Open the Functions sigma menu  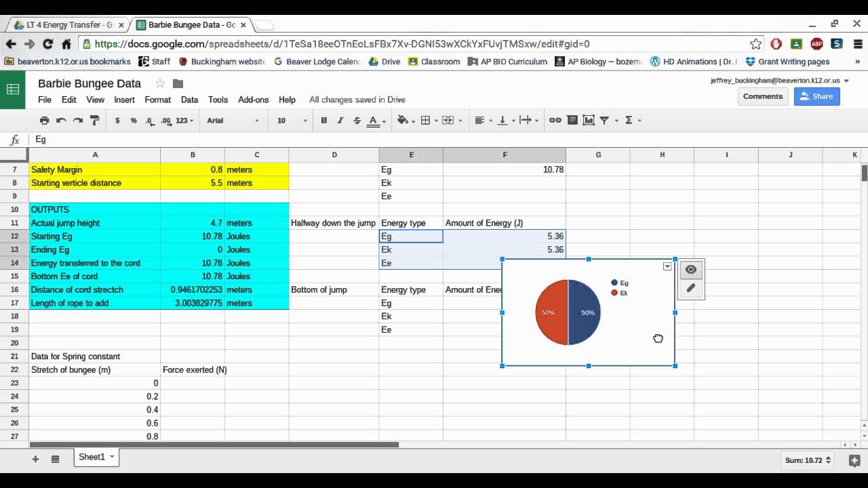[632, 121]
